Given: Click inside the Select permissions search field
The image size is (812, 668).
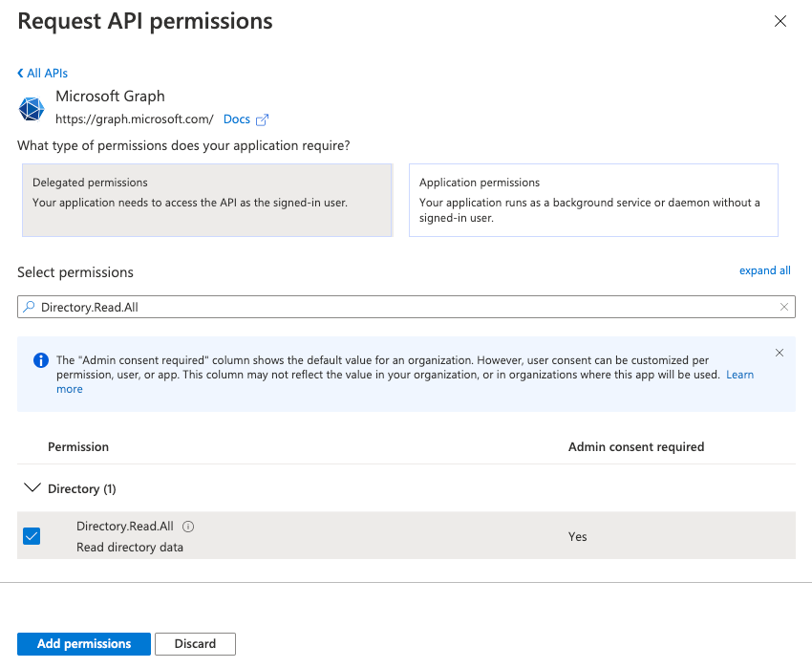Looking at the screenshot, I should click(287, 307).
